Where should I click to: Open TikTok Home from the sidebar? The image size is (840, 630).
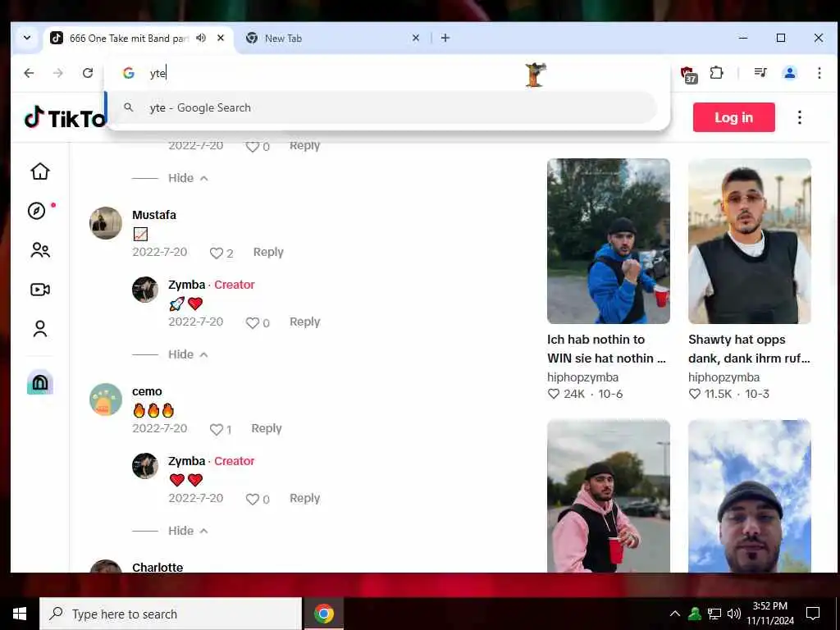40,171
